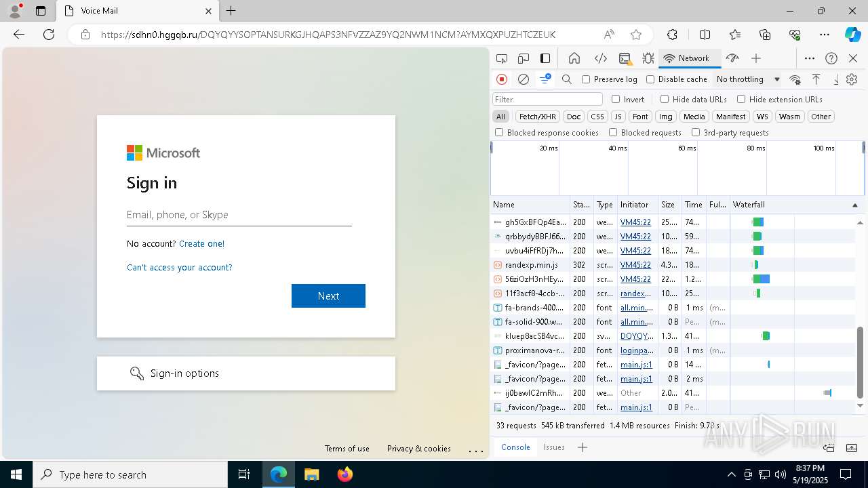Show hidden system tray icons
The height and width of the screenshot is (488, 868).
[731, 474]
